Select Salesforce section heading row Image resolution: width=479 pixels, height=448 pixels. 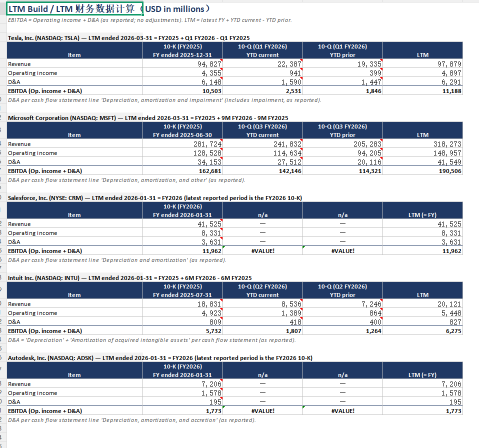155,198
